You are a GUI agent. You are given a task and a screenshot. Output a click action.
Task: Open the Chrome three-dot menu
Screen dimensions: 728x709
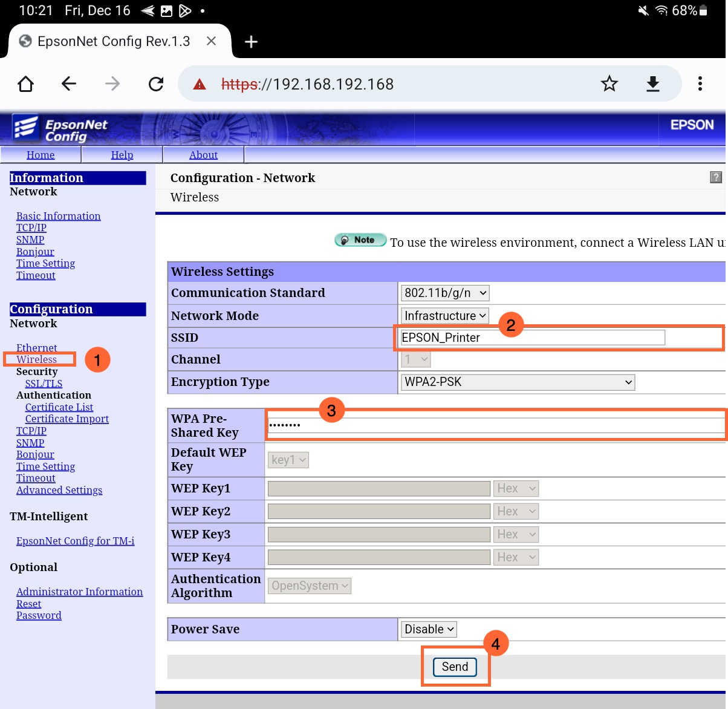click(700, 83)
